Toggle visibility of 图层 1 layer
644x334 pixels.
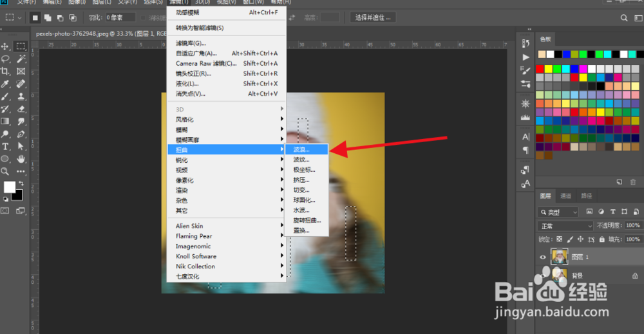pos(542,257)
